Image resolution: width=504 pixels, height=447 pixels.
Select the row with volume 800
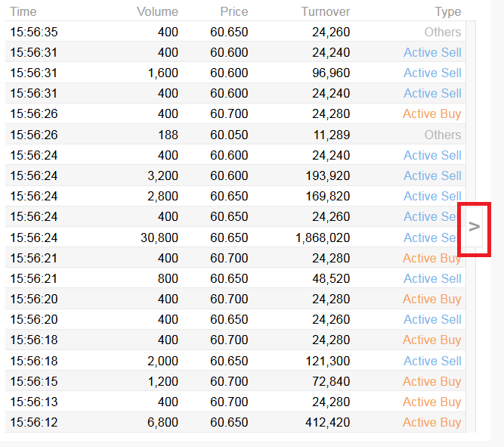pyautogui.click(x=235, y=278)
